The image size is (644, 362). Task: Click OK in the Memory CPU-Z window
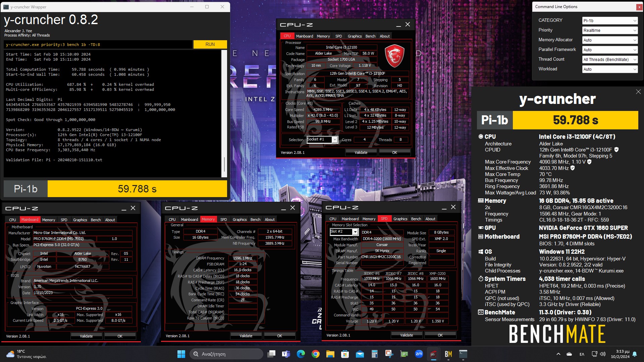[280, 336]
